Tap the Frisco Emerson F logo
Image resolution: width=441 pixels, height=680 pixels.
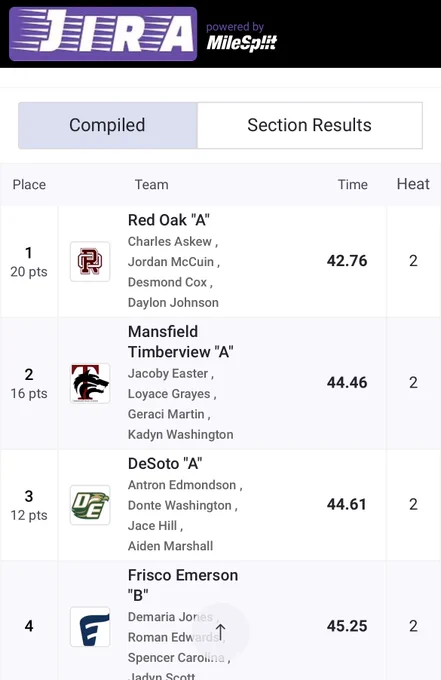(90, 627)
